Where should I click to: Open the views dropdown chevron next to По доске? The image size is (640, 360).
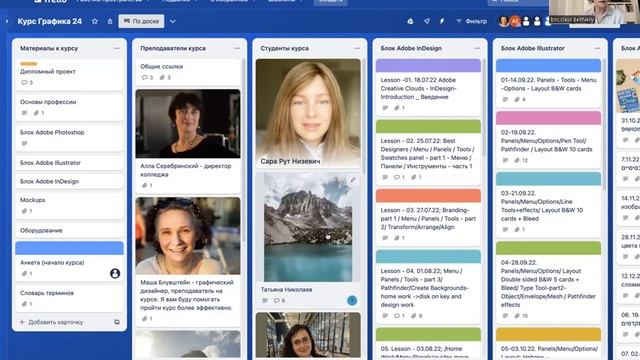click(x=173, y=21)
